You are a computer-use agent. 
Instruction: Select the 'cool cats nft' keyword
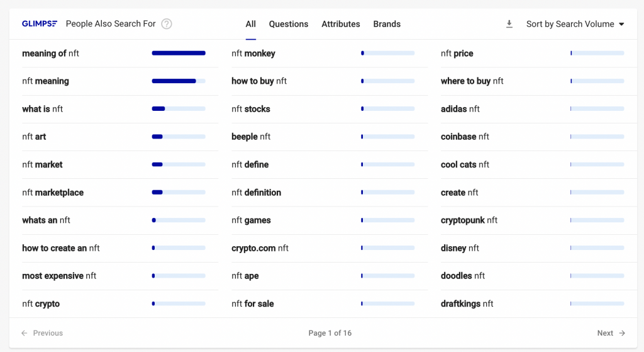[465, 164]
